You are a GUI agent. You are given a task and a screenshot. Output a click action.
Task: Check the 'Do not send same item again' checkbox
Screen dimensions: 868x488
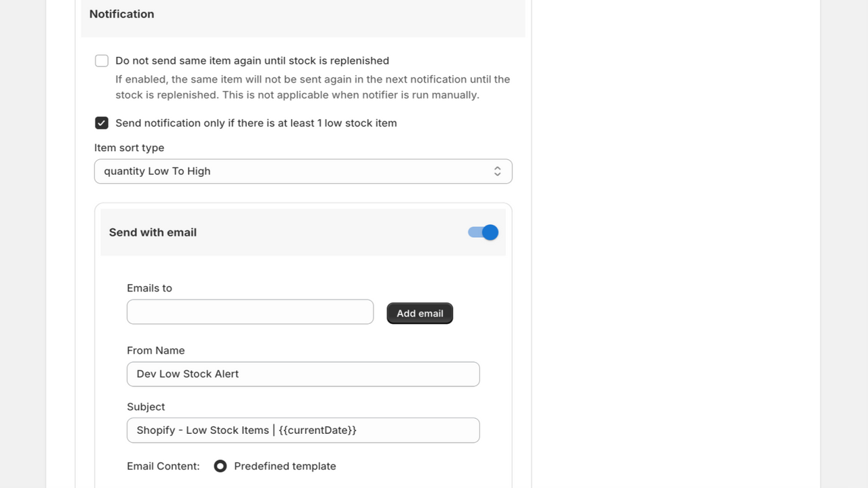pos(102,61)
